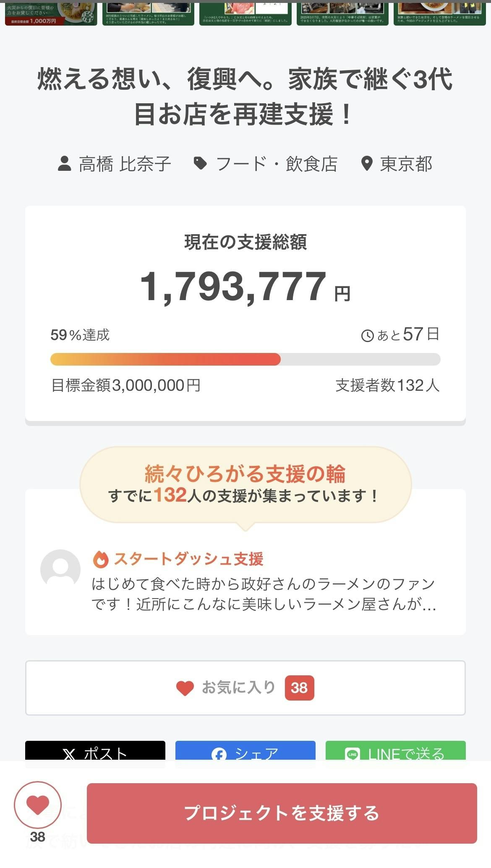Click the heart in the お気に入り button
The height and width of the screenshot is (868, 491).
[185, 688]
